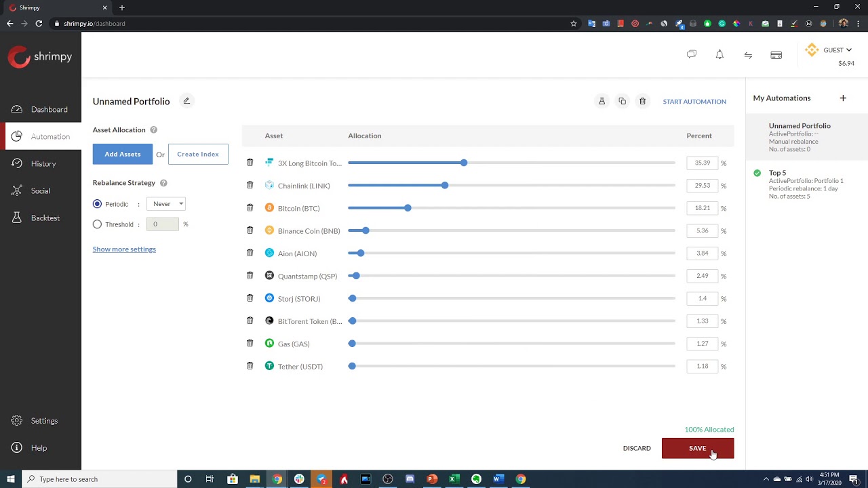Open Settings in sidebar
The width and height of the screenshot is (868, 488).
(x=41, y=420)
